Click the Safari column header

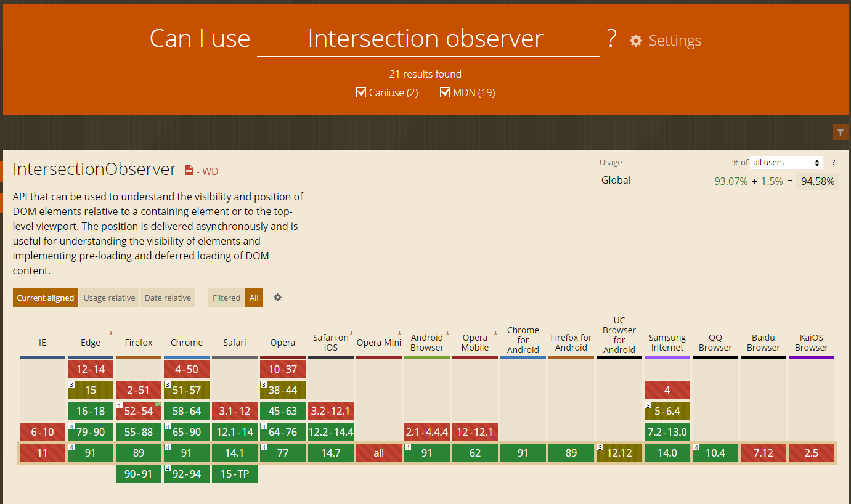pos(235,343)
